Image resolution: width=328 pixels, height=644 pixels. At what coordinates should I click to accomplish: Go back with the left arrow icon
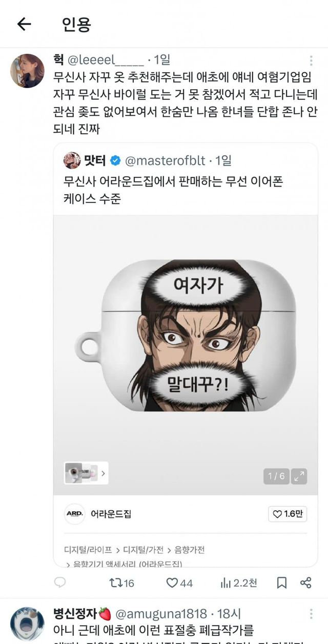[24, 24]
